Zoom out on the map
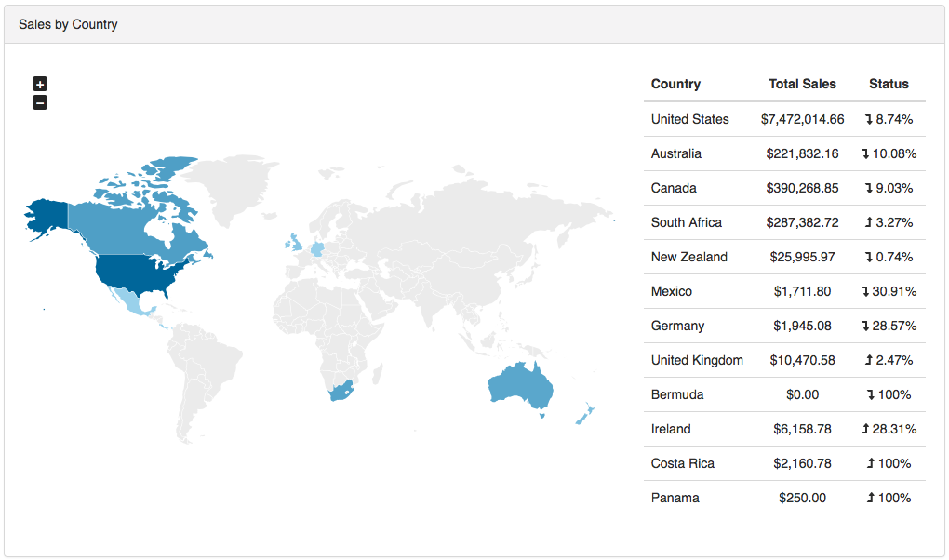949x560 pixels. click(x=40, y=102)
